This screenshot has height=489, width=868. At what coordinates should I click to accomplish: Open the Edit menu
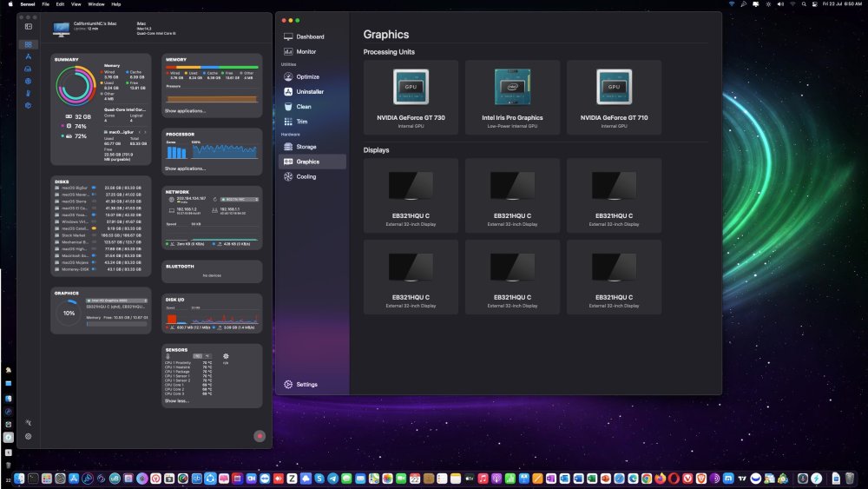60,3
